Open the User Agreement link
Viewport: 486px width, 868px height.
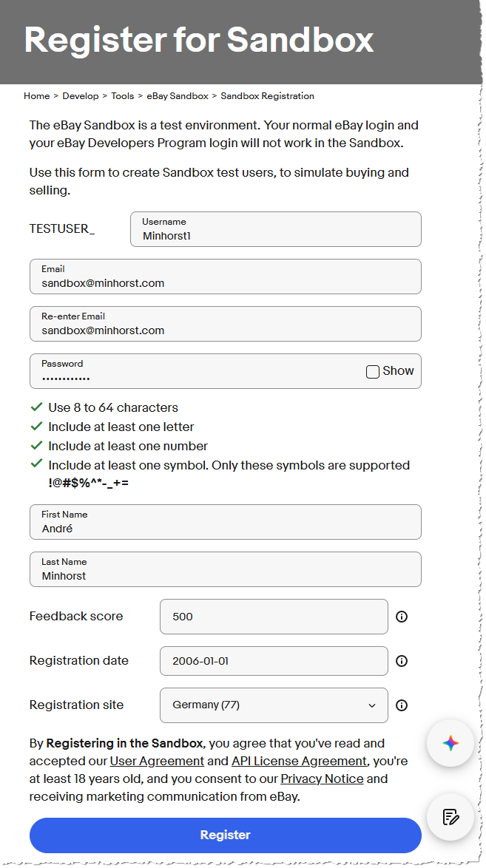157,761
